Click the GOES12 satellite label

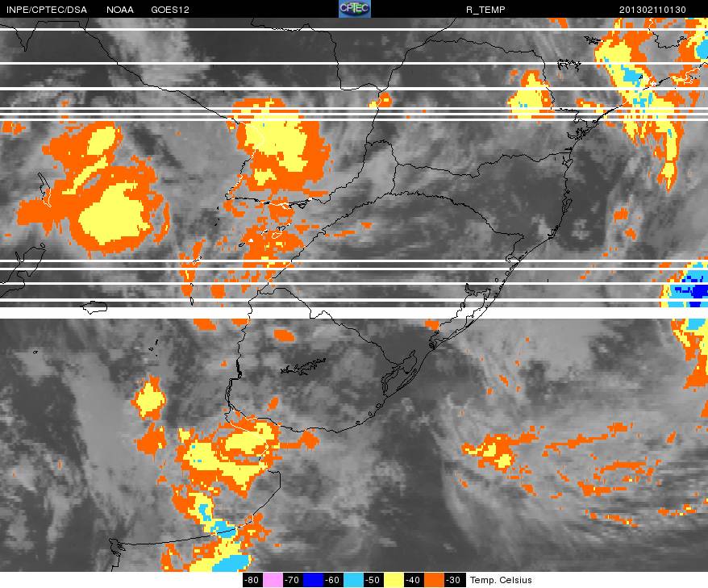coord(170,10)
